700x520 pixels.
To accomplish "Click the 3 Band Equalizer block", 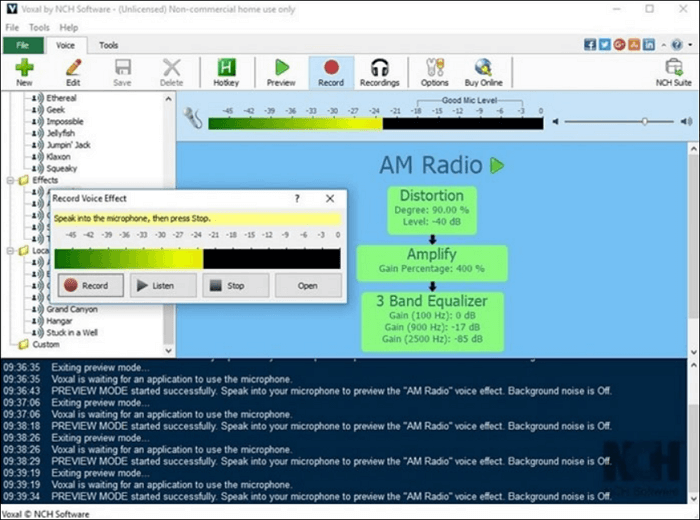I will point(432,321).
